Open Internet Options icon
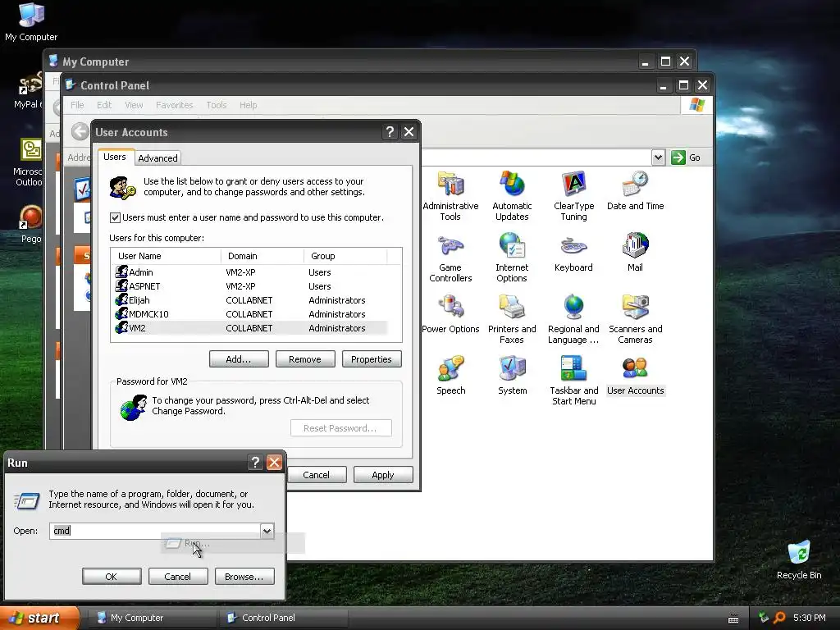This screenshot has width=840, height=630. point(512,257)
